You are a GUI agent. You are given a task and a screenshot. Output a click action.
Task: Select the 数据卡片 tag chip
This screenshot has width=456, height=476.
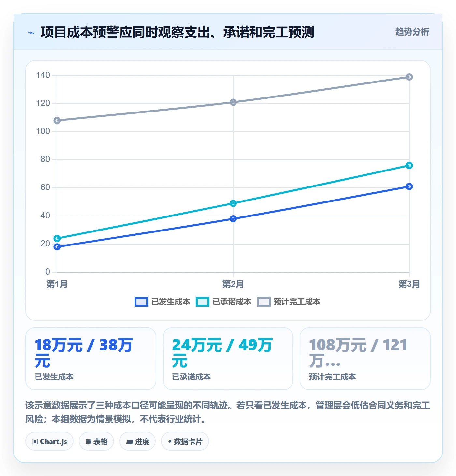point(185,441)
